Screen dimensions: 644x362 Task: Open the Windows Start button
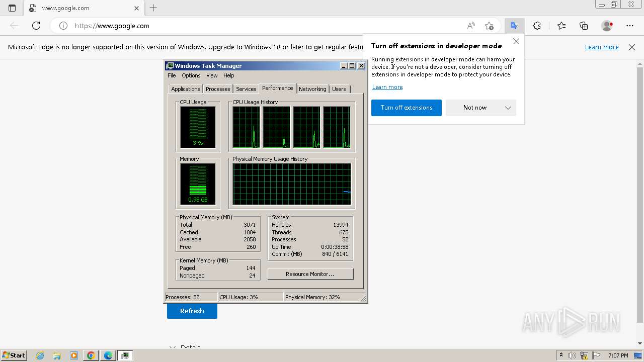(x=14, y=355)
